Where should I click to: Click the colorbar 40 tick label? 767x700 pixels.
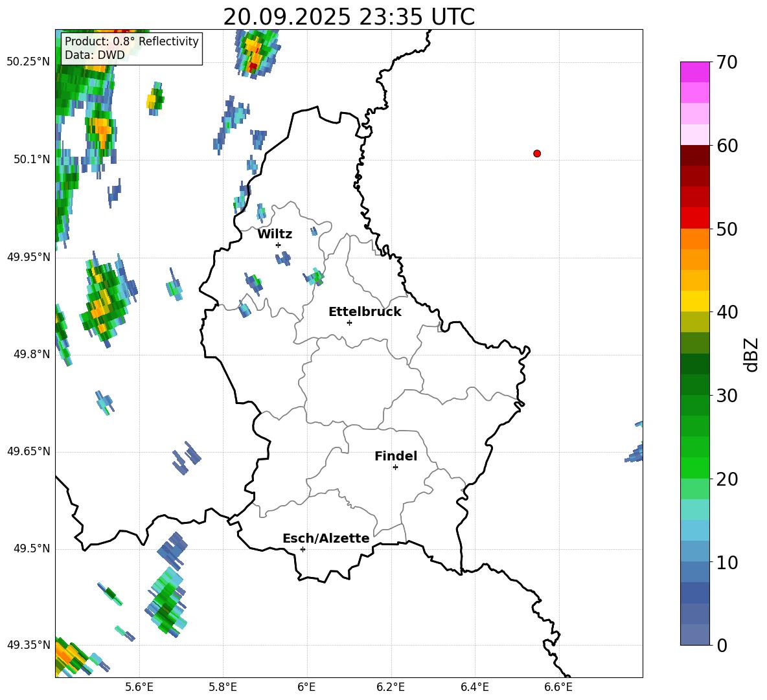coord(727,312)
